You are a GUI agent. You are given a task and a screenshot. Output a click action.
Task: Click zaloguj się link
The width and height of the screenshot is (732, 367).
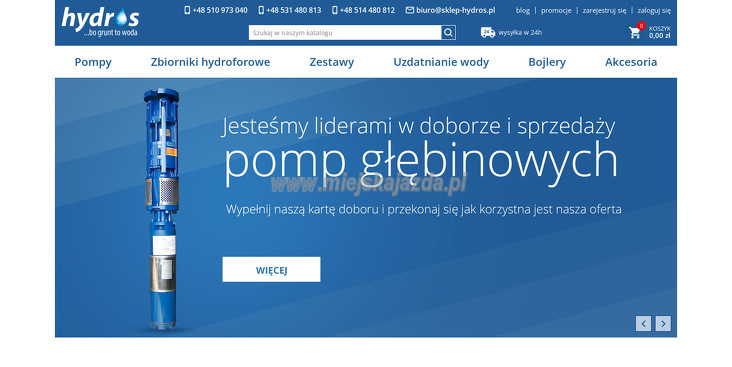pos(654,10)
